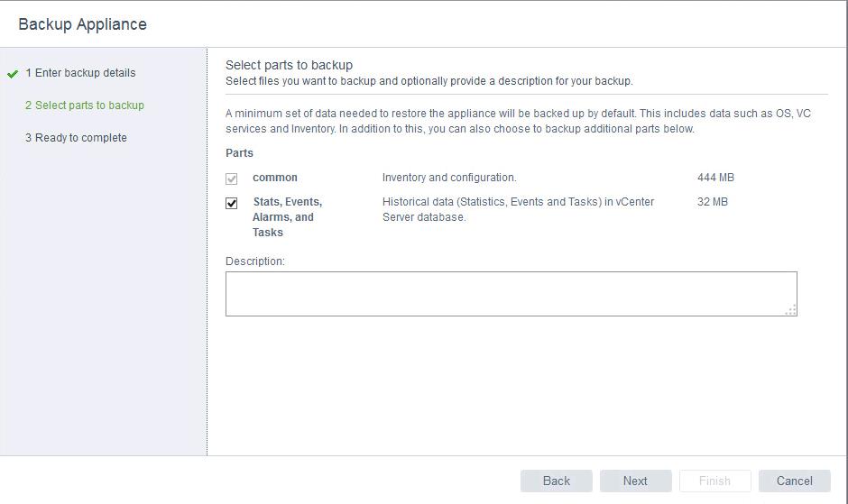This screenshot has height=504, width=848.
Task: Click the "common" part name label
Action: pos(275,178)
